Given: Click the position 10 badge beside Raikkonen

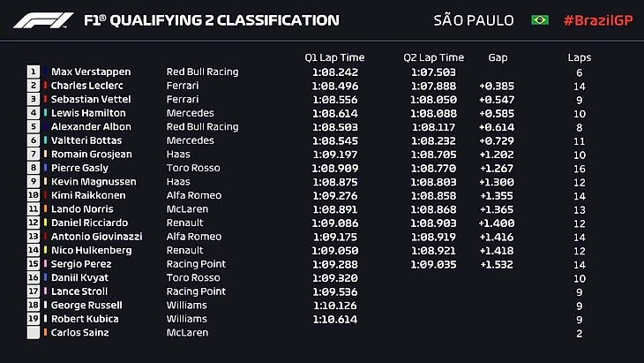Looking at the screenshot, I should (x=34, y=195).
